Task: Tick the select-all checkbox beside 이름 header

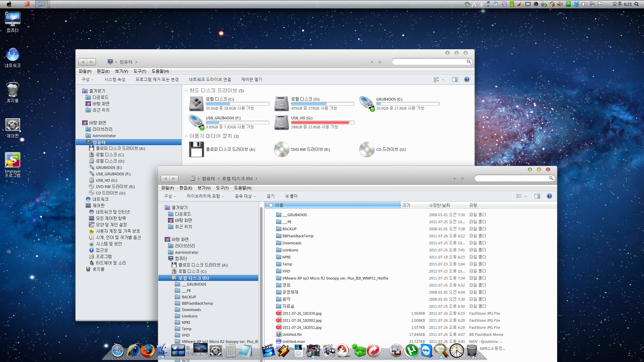Action: (271, 205)
